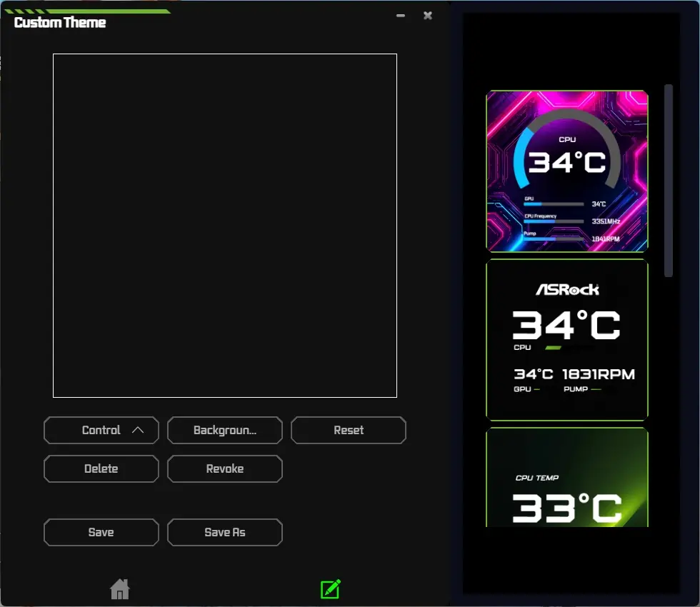Open the Background options button
Image resolution: width=700 pixels, height=607 pixels.
(225, 430)
